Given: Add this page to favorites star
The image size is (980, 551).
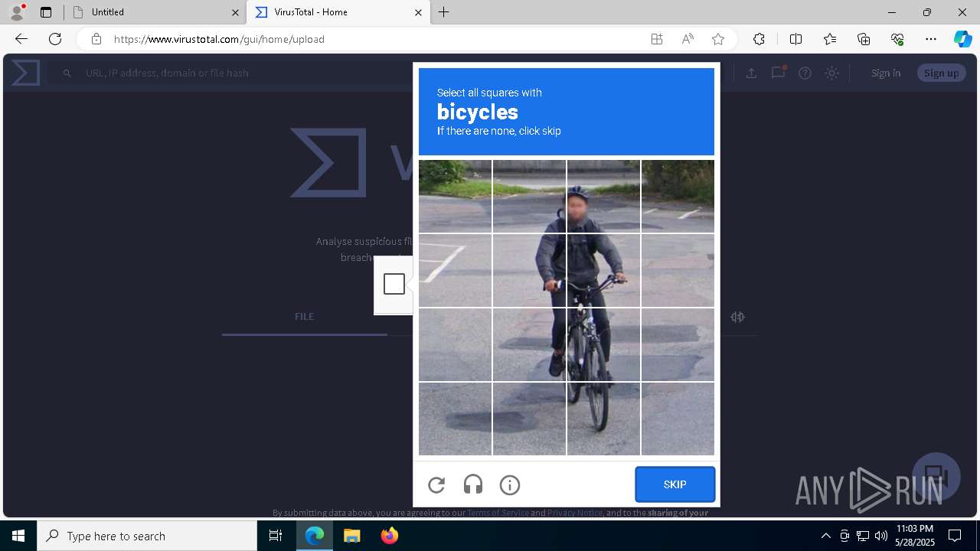Looking at the screenshot, I should click(x=718, y=39).
